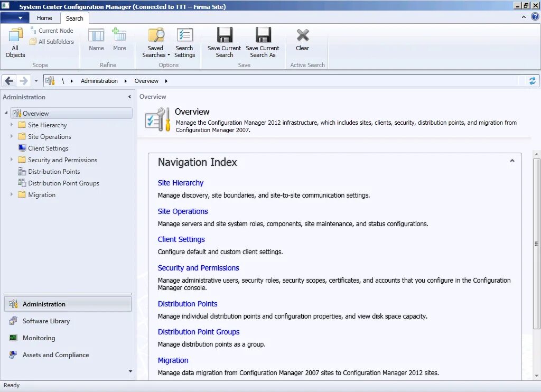Open the Home ribbon tab
Viewport: 541px width, 392px height.
click(44, 18)
